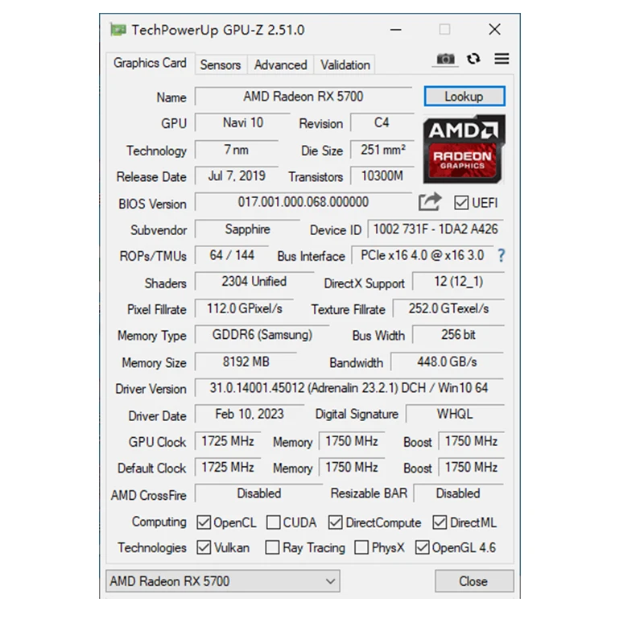Open the hamburger settings menu
The width and height of the screenshot is (644, 644).
tap(502, 59)
